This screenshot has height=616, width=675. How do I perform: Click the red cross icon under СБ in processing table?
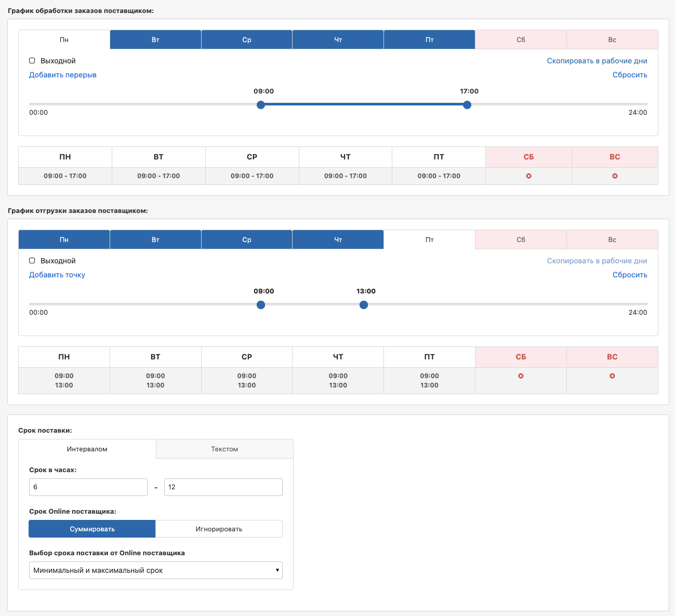528,176
